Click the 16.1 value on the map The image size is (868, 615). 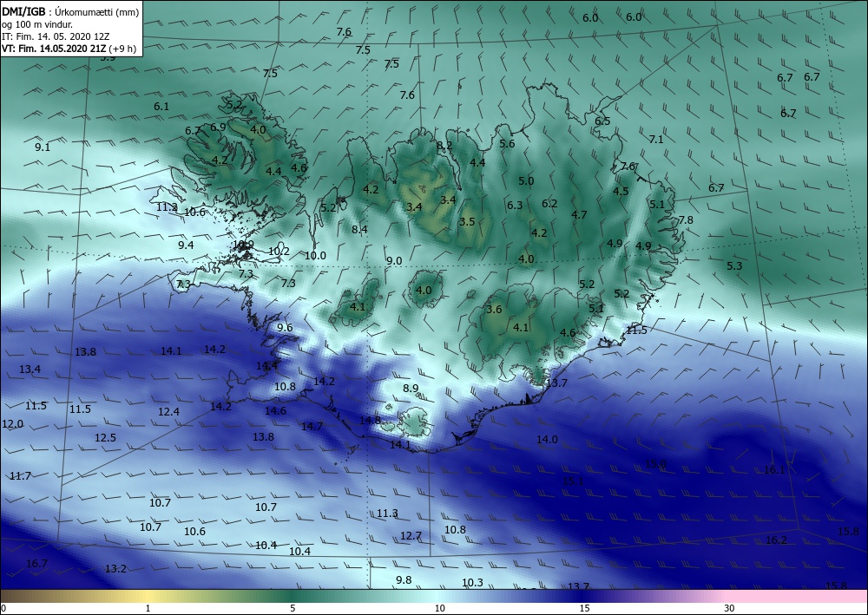(774, 470)
